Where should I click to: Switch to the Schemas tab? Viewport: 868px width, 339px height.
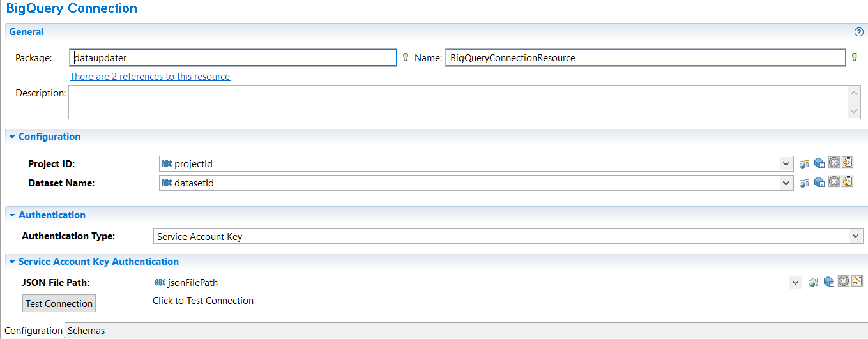(x=86, y=331)
